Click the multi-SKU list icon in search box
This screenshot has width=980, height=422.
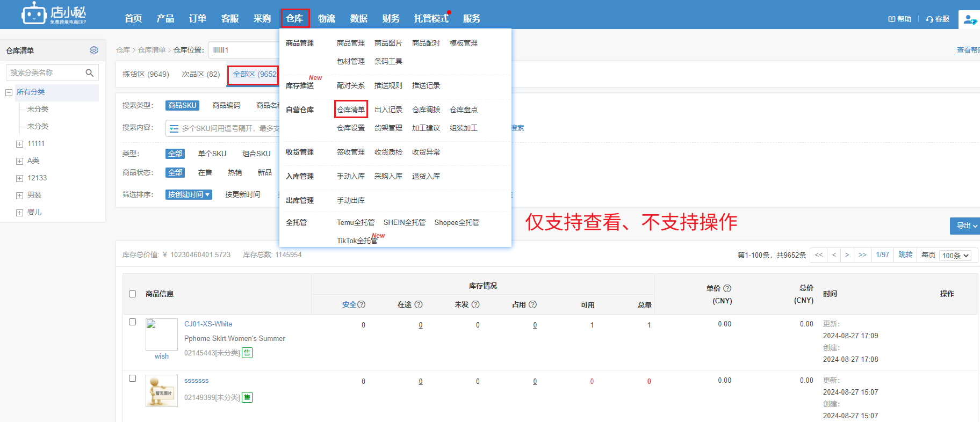174,128
